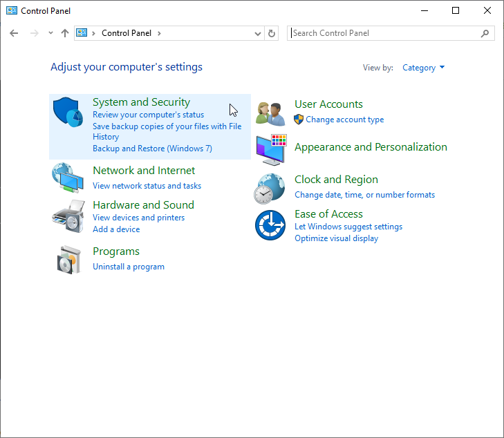Close the Control Panel window
The image size is (504, 438).
[x=487, y=10]
